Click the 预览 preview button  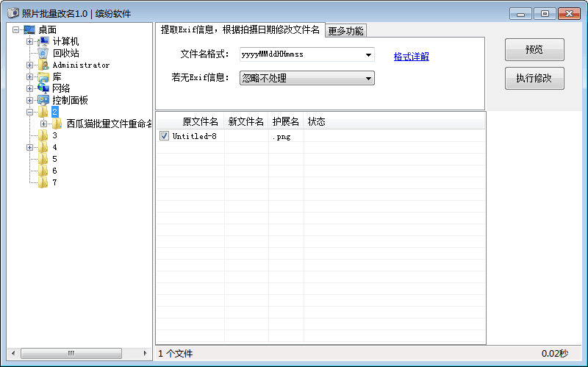point(534,50)
